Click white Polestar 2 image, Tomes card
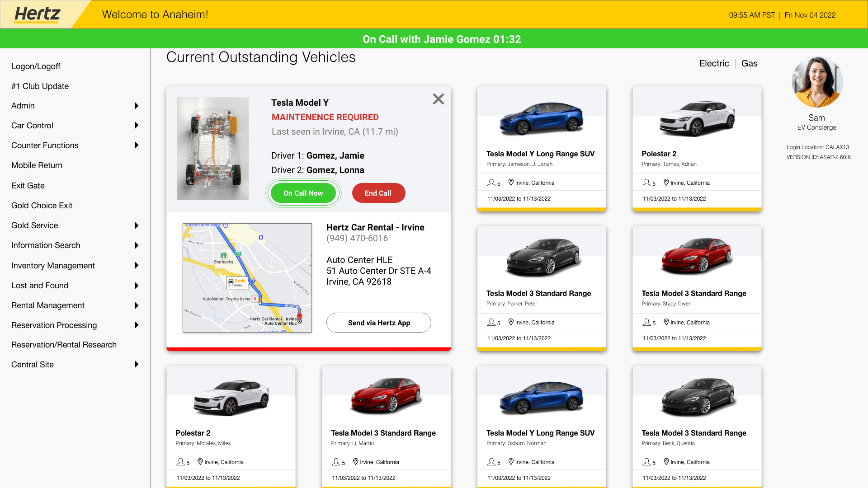 click(x=697, y=118)
